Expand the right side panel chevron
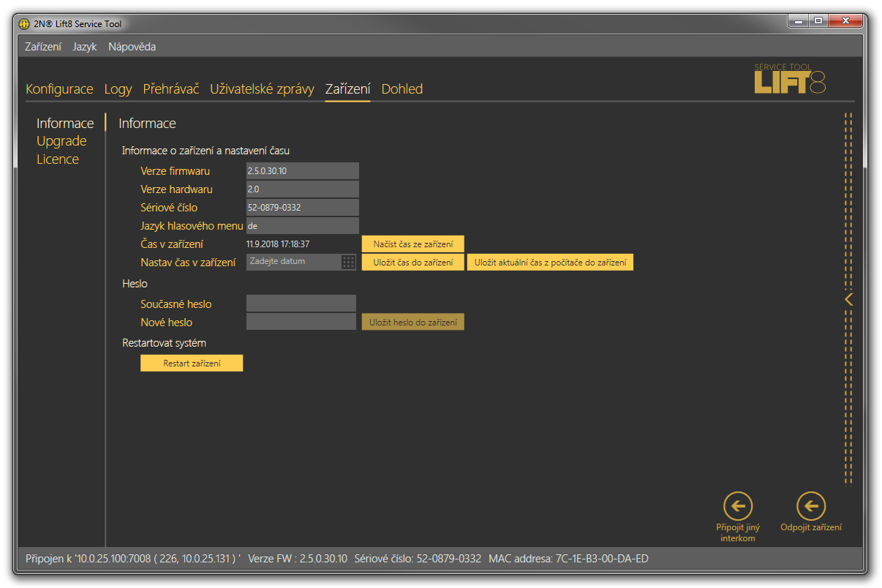 (x=848, y=299)
